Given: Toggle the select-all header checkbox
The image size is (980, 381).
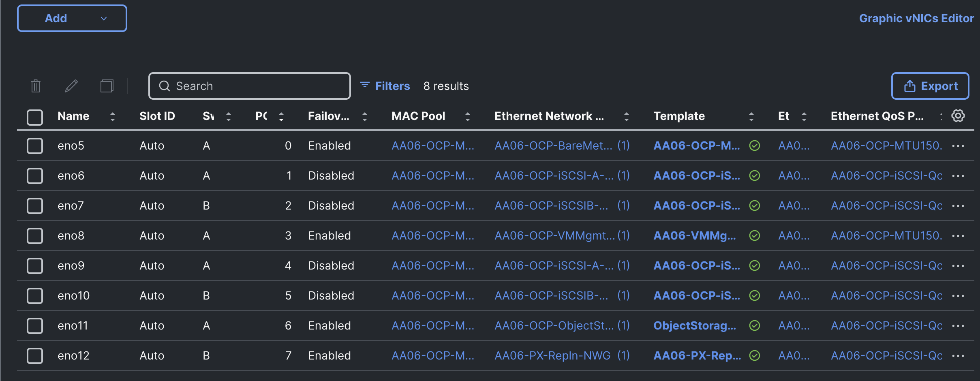Looking at the screenshot, I should 35,117.
